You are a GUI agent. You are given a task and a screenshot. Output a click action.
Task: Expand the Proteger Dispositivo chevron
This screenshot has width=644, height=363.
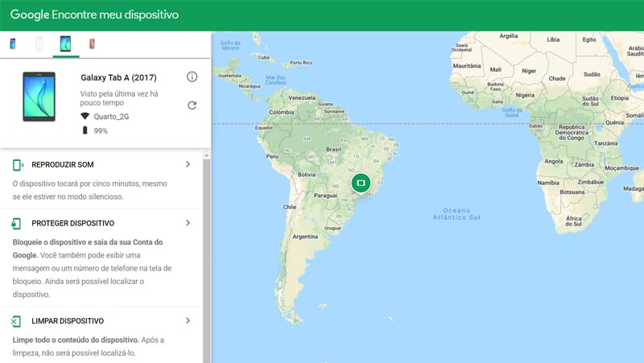pos(188,223)
